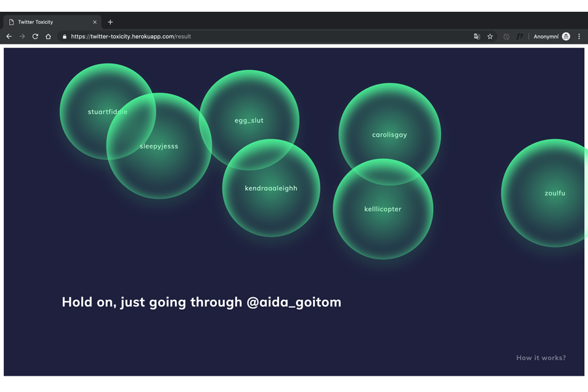Click the browser back arrow
The height and width of the screenshot is (392, 588).
pyautogui.click(x=9, y=37)
